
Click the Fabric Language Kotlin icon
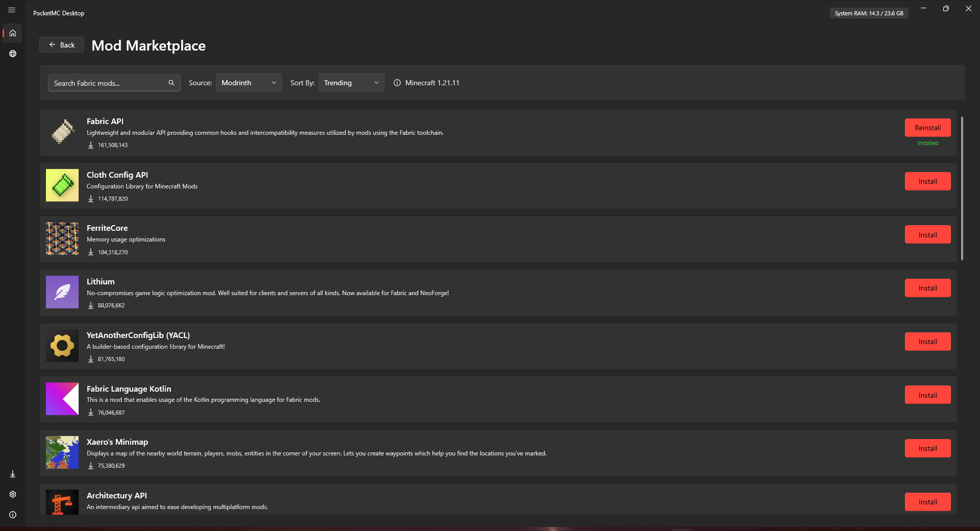pos(62,399)
